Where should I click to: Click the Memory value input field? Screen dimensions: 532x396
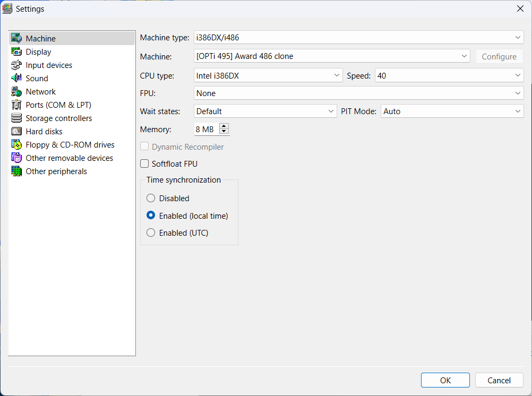(x=206, y=130)
